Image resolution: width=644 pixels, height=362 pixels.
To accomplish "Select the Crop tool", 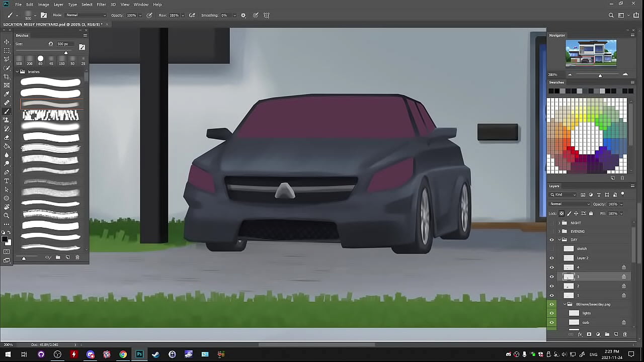I will click(x=7, y=76).
